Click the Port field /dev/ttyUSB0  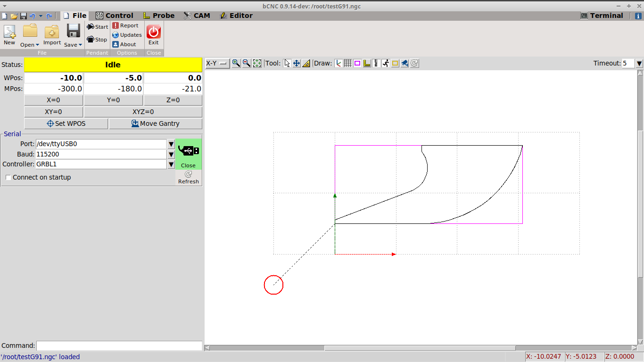[x=101, y=144]
